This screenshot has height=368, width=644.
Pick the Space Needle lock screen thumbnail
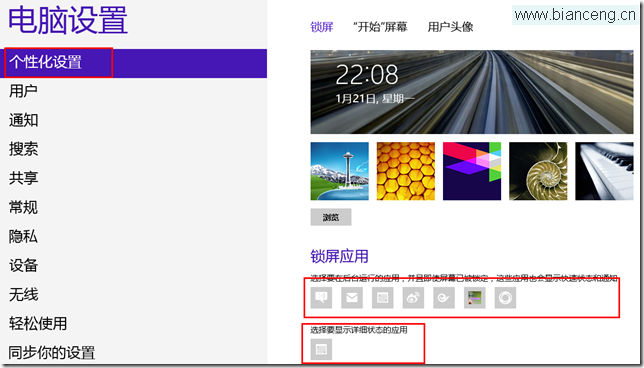(x=340, y=171)
